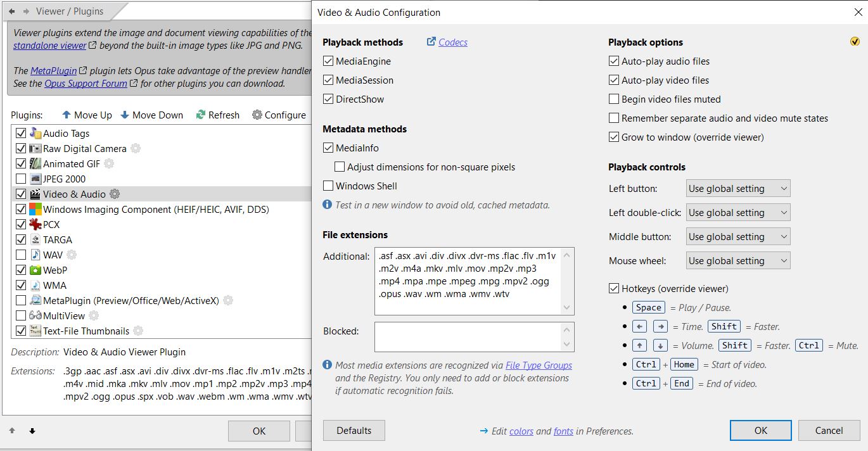
Task: Open the fonts preferences link
Action: 563,431
